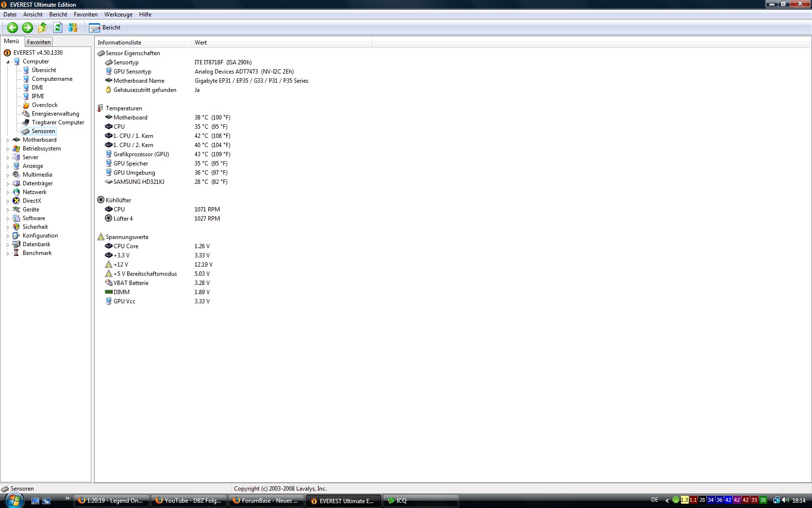Click the DE language indicator

[654, 500]
